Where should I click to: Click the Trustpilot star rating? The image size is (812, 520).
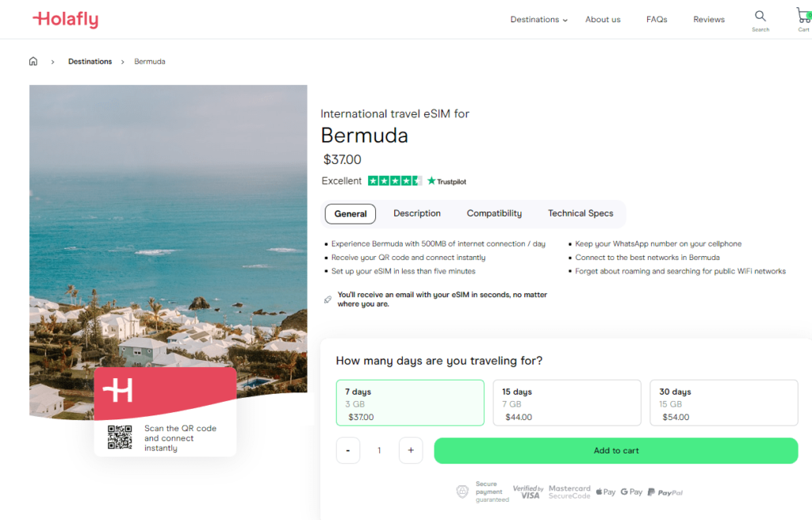[395, 181]
